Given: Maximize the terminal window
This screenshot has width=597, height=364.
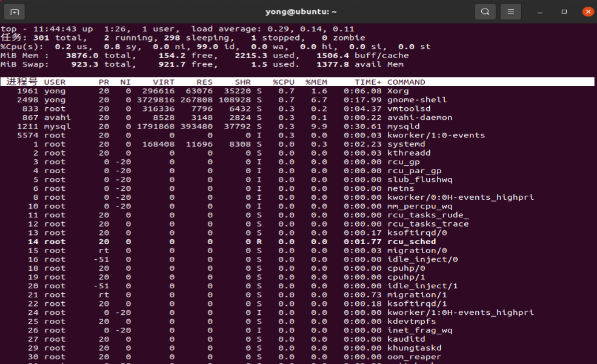Looking at the screenshot, I should click(x=564, y=12).
